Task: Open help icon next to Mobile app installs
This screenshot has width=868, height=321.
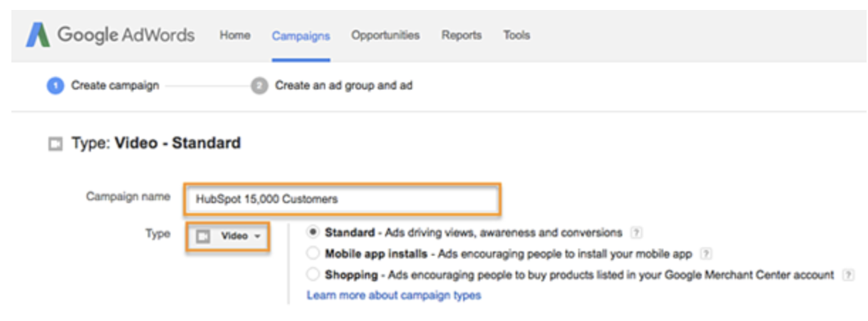Action: pos(706,254)
